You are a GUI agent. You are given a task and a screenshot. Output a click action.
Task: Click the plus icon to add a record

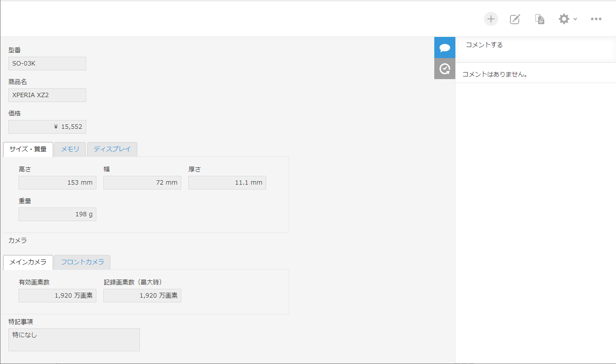pyautogui.click(x=491, y=19)
